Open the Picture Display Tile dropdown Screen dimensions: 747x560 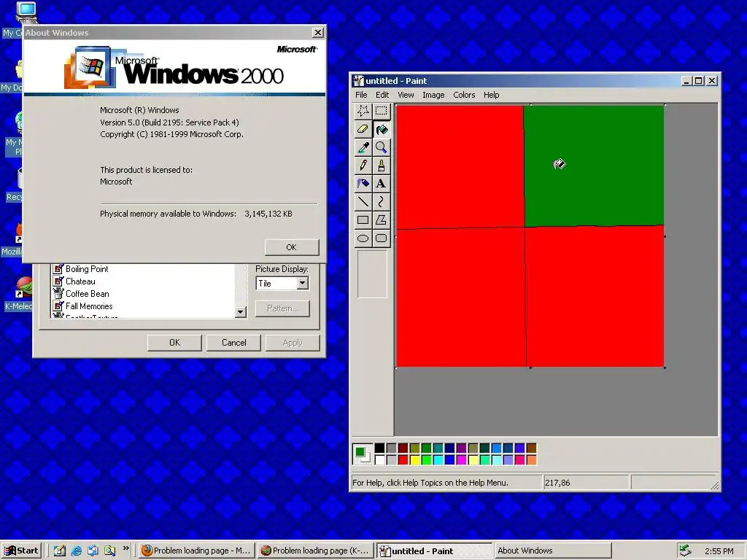[302, 284]
